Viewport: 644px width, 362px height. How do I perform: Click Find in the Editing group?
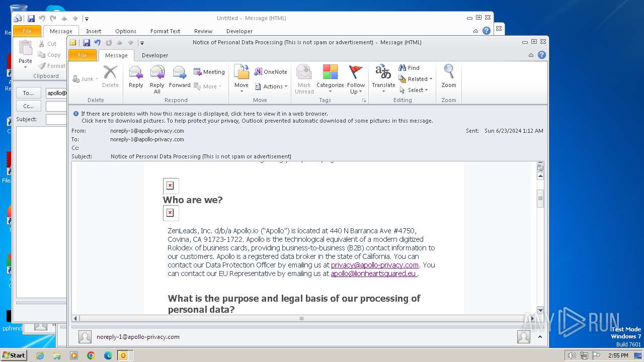coord(409,68)
